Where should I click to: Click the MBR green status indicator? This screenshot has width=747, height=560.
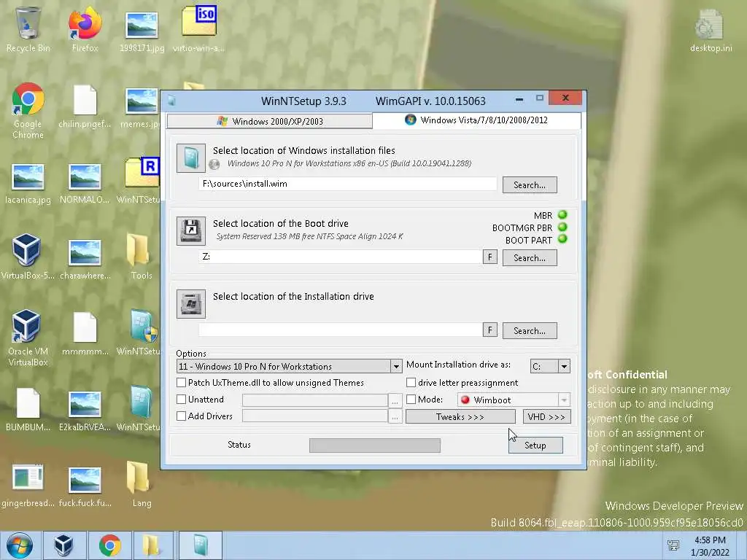point(562,215)
